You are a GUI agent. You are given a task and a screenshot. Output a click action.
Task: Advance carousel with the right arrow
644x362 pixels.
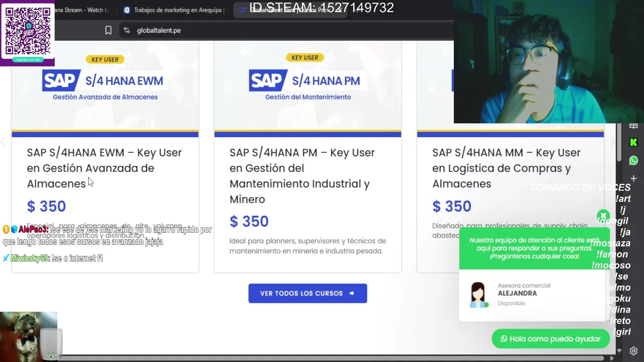point(612,143)
